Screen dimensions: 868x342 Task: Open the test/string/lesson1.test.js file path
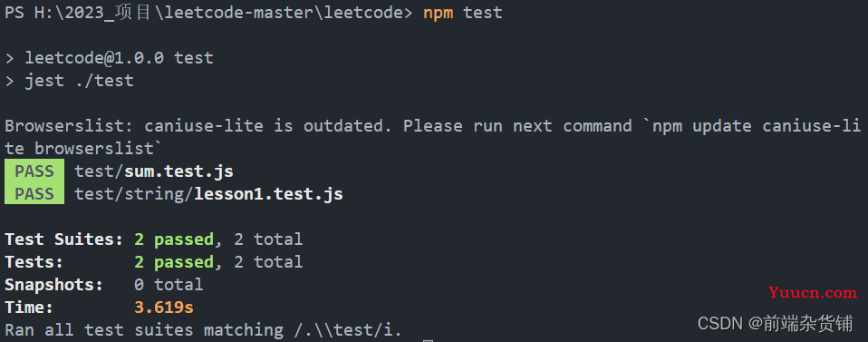tap(208, 194)
